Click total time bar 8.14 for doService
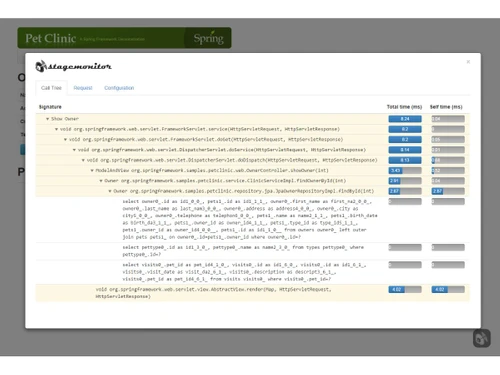 pyautogui.click(x=405, y=150)
